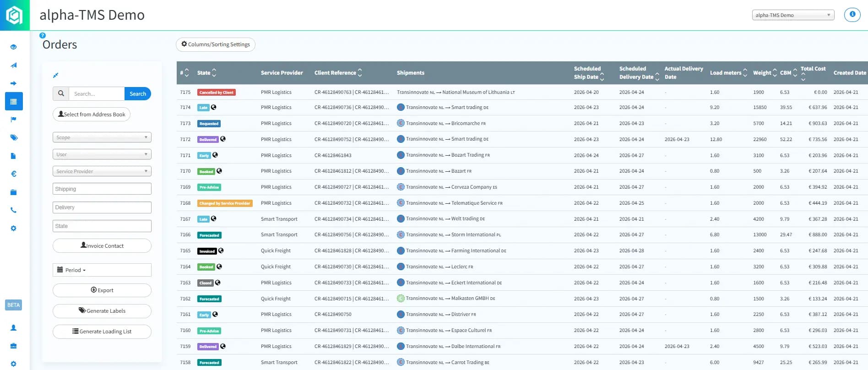This screenshot has width=868, height=370.
Task: Open the alpha-TMS Demo account dropdown
Action: click(793, 15)
